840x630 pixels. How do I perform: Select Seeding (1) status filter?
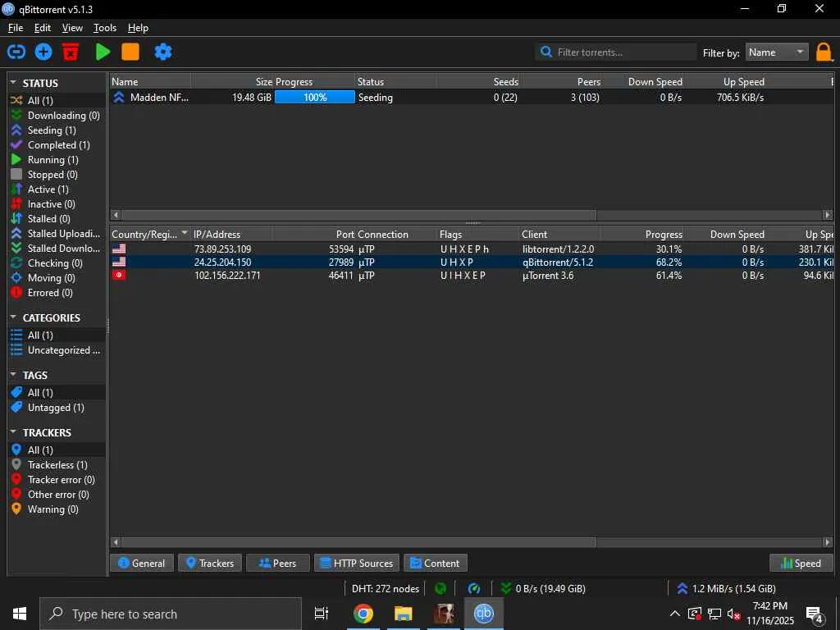pos(57,130)
